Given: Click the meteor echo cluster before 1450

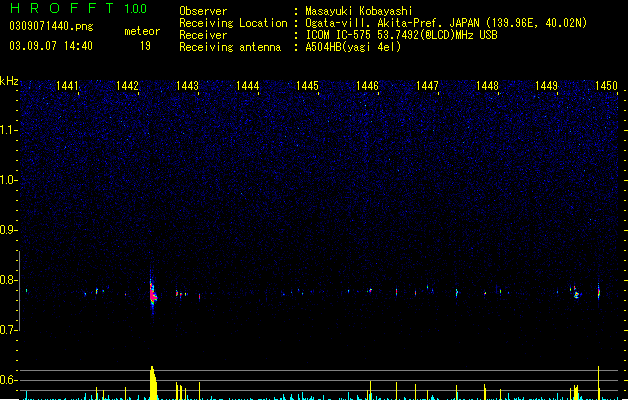Looking at the screenshot, I should point(576,292).
